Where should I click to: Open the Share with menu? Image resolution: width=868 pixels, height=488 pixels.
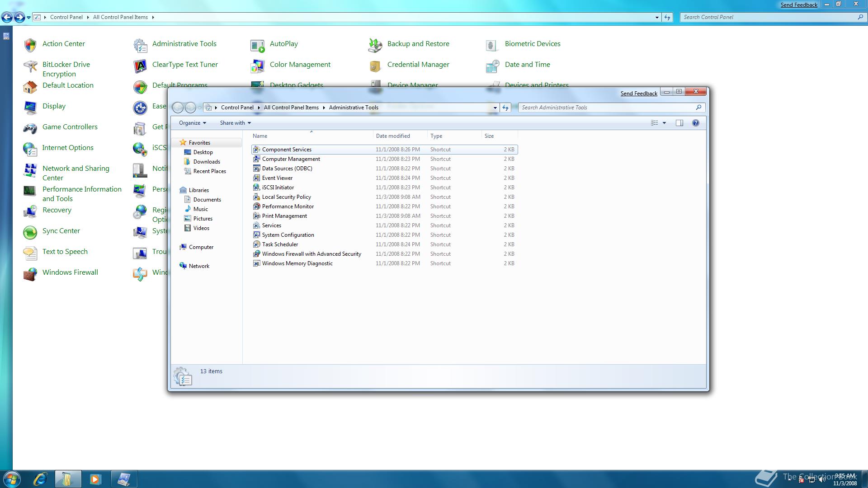[235, 123]
